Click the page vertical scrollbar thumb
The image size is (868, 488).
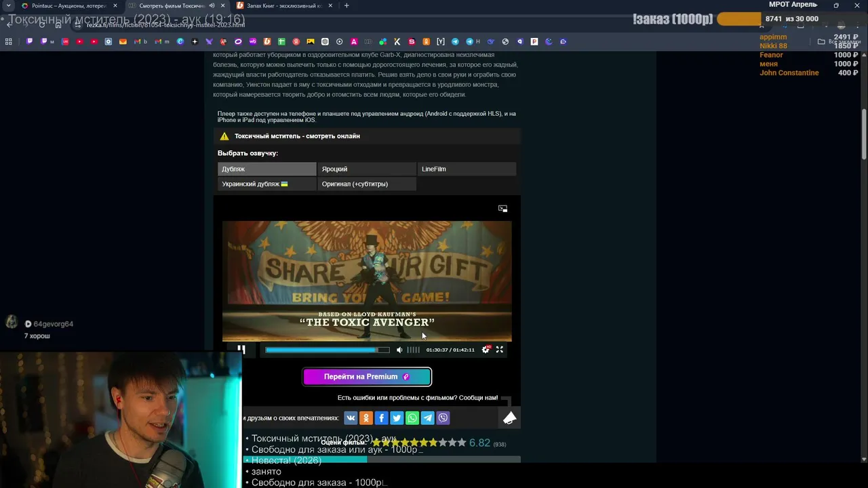point(864,134)
